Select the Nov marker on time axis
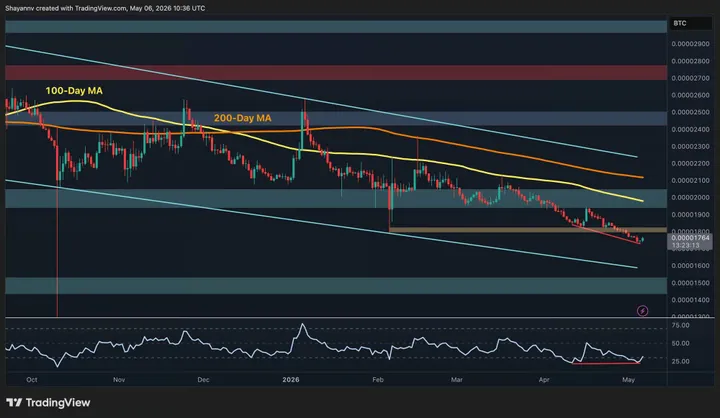Viewport: 720px width, 418px height. [x=119, y=379]
